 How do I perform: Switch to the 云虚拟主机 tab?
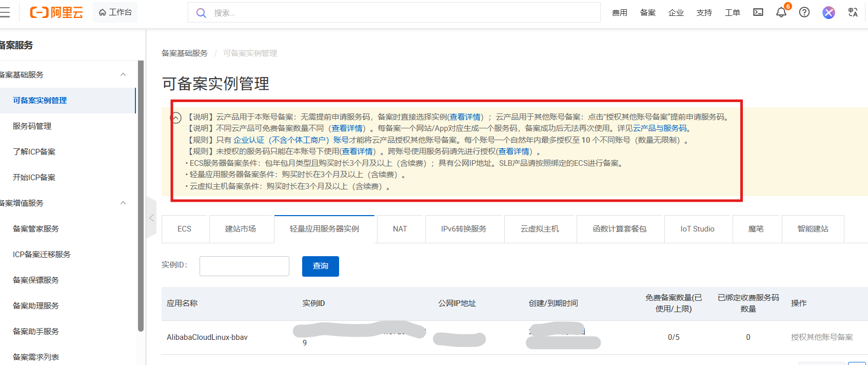point(540,229)
